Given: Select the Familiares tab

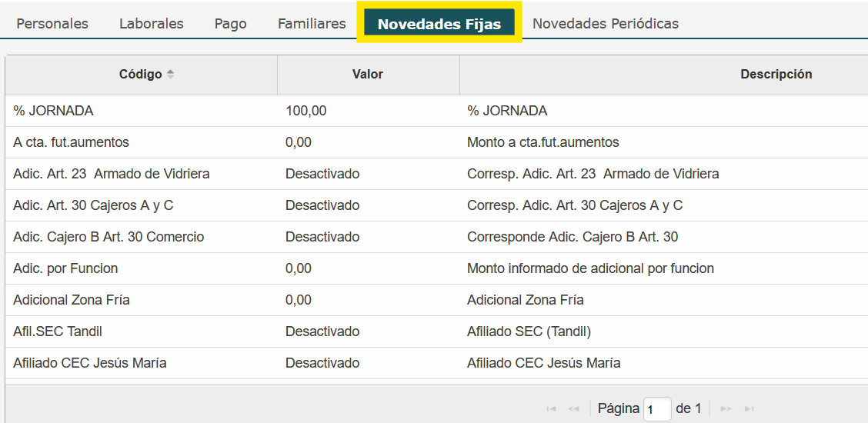Looking at the screenshot, I should pos(312,24).
